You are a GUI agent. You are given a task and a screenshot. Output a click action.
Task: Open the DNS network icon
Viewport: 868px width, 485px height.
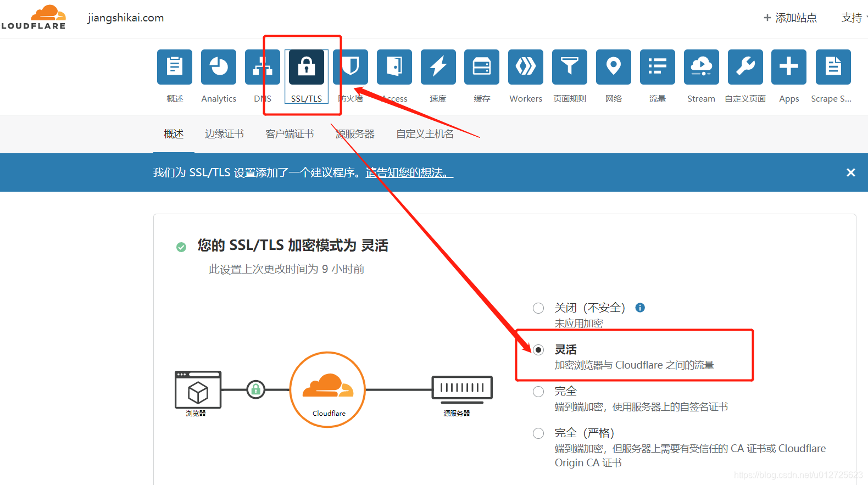[x=263, y=67]
